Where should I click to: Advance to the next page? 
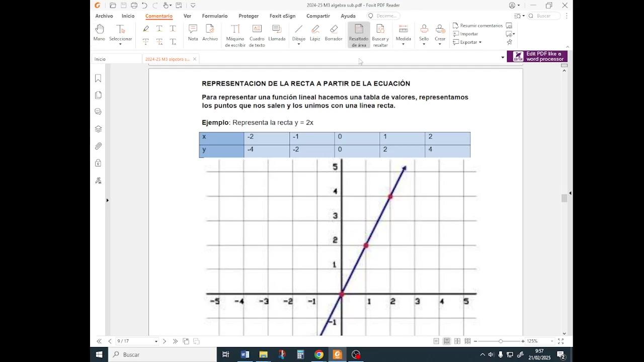click(x=165, y=341)
